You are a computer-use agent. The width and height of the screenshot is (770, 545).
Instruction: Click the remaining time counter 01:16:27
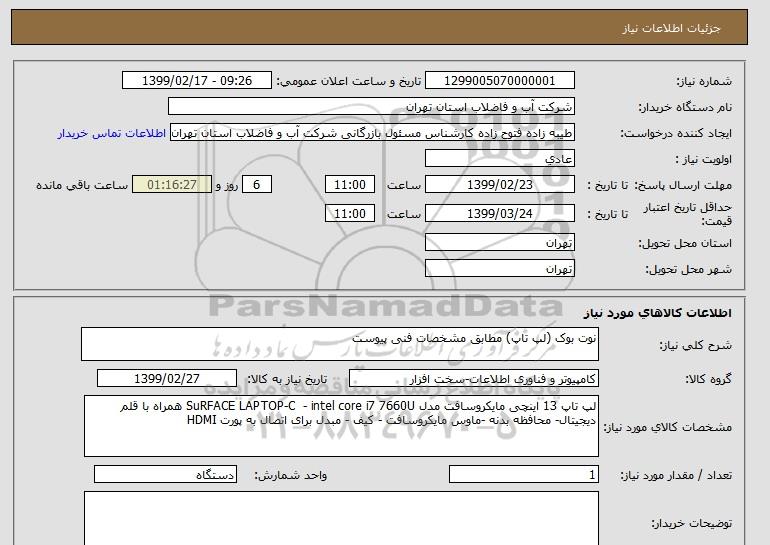172,185
